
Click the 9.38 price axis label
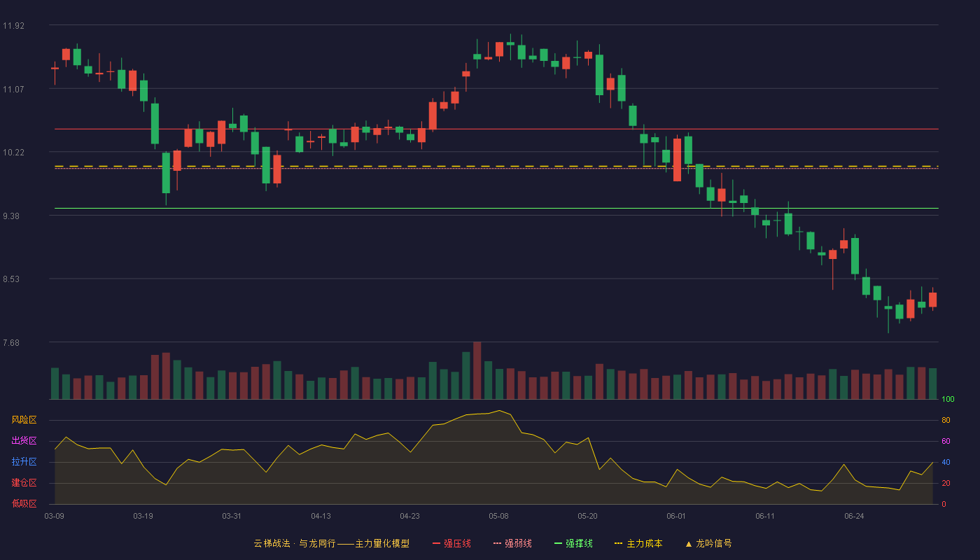[x=11, y=216]
